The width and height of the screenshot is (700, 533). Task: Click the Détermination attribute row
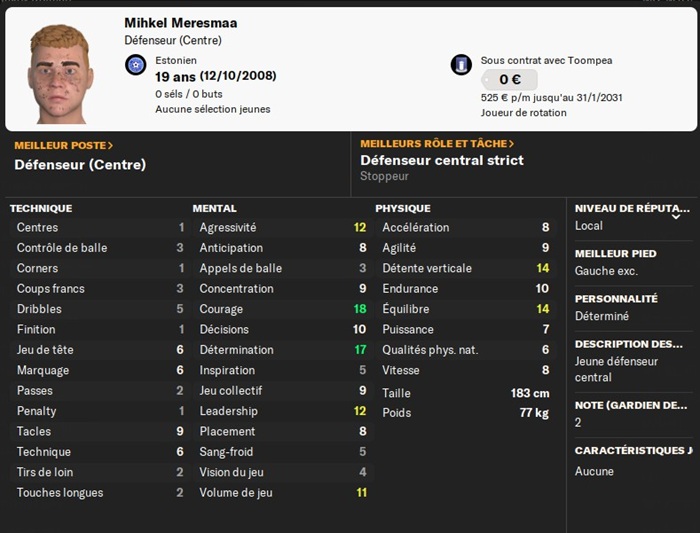(282, 350)
